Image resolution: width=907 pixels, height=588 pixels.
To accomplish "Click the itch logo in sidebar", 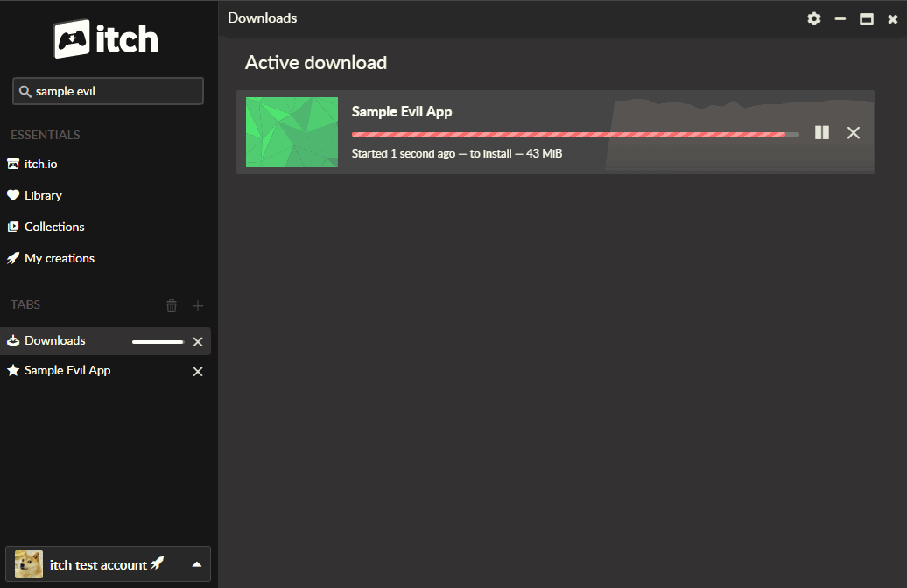I will point(107,39).
